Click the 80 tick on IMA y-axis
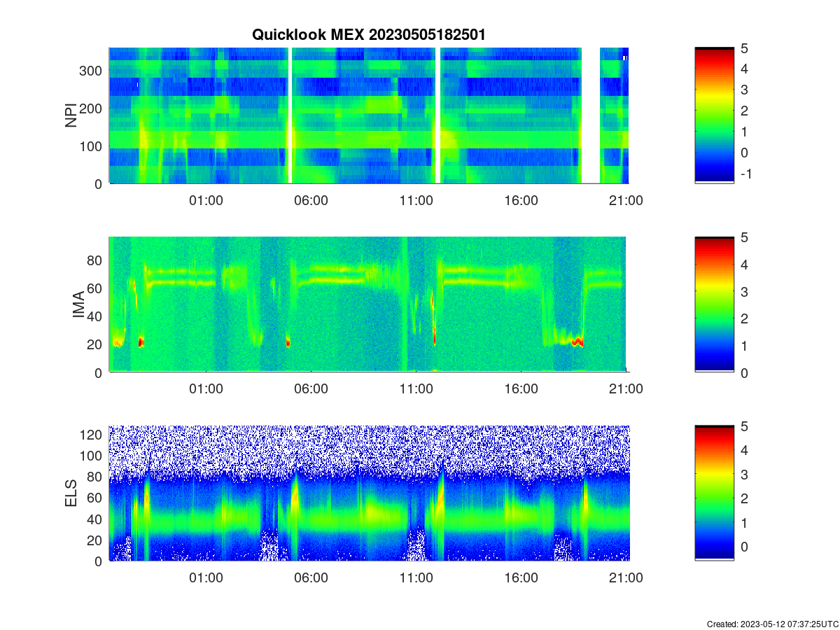 click(95, 260)
